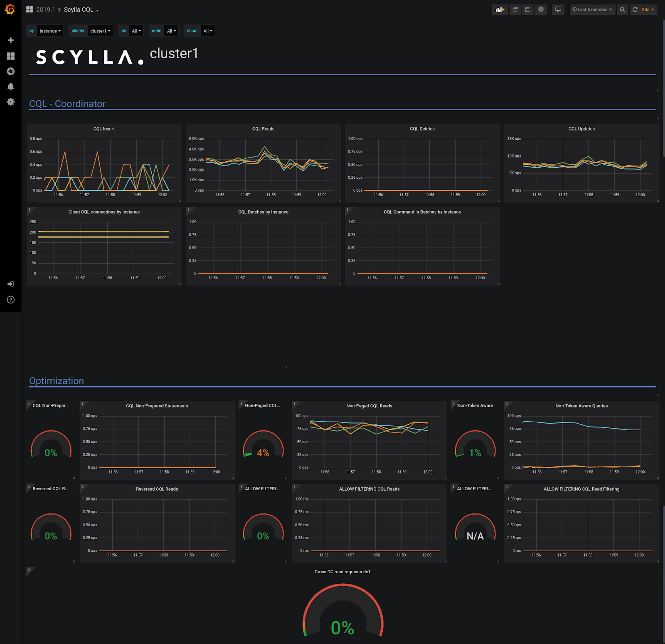Click the Optimization section heading

coord(57,381)
